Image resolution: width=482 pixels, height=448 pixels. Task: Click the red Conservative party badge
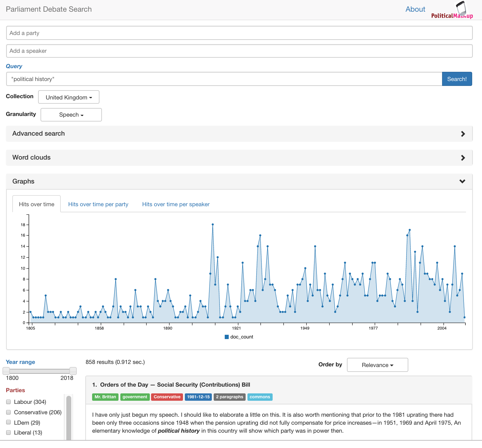point(167,397)
